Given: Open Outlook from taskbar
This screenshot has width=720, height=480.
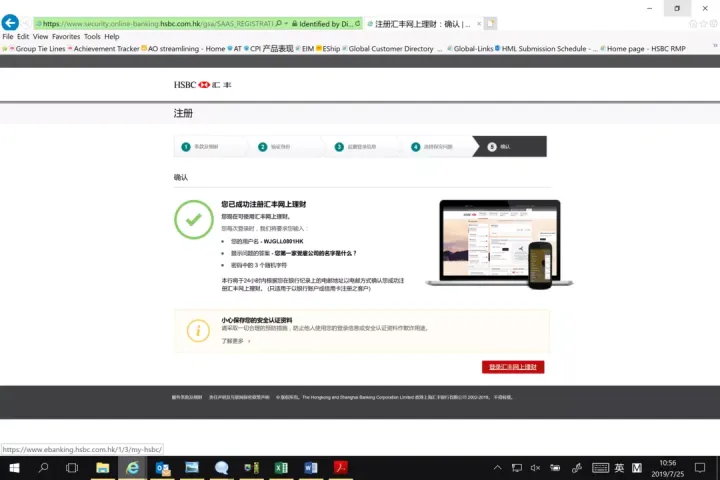Looking at the screenshot, I should coord(162,468).
